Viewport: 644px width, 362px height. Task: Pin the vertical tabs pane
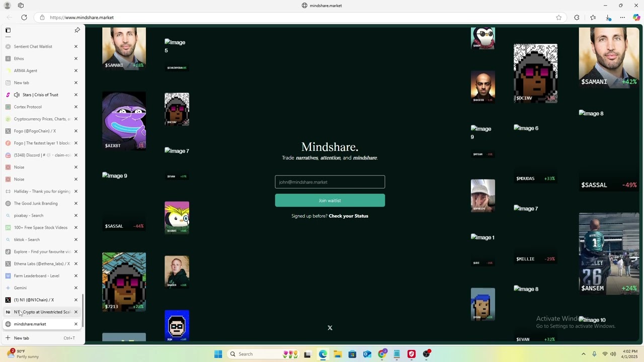(77, 30)
